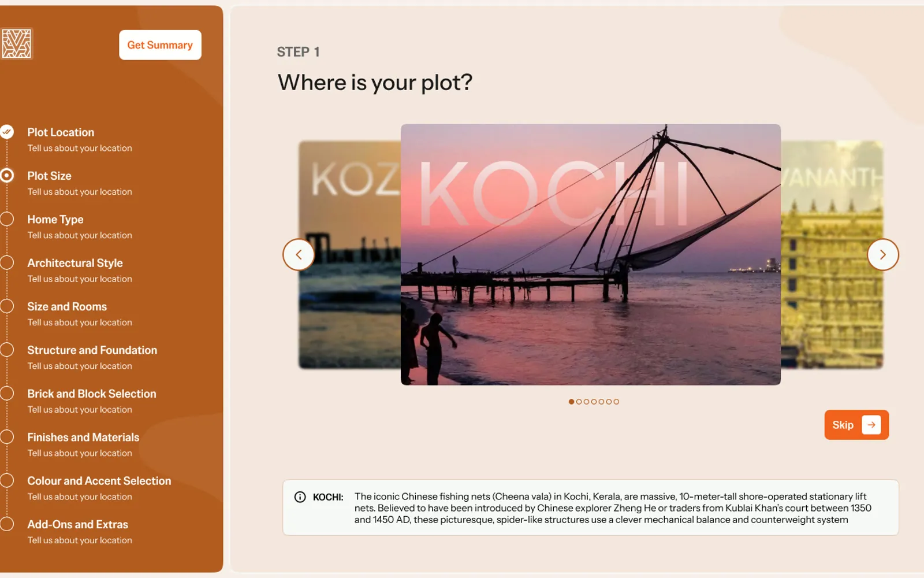Click the first filled carousel pagination dot
Viewport: 924px width, 578px height.
(571, 402)
